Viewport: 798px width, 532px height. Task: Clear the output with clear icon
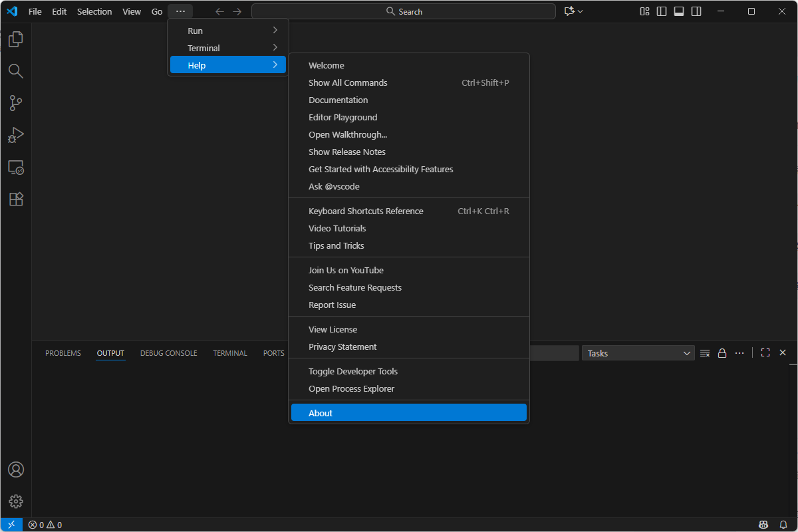[x=705, y=353]
